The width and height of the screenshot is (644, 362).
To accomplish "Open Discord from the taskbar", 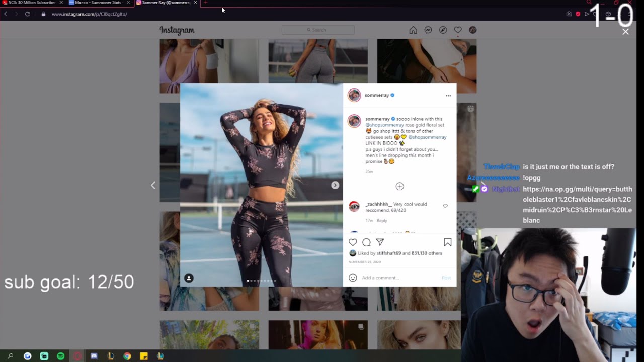I will point(94,356).
